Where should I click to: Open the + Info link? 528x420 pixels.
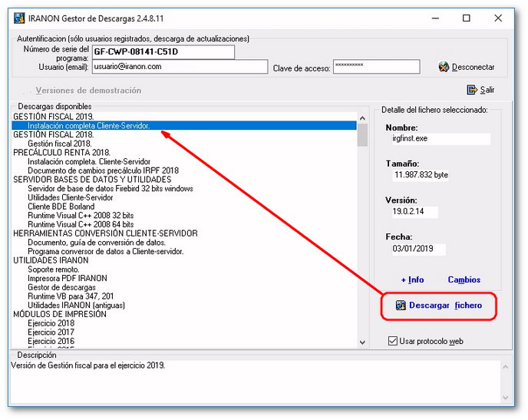click(x=412, y=279)
